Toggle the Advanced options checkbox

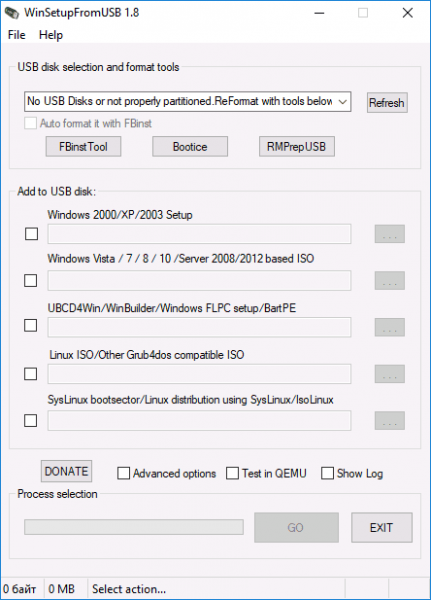point(124,473)
